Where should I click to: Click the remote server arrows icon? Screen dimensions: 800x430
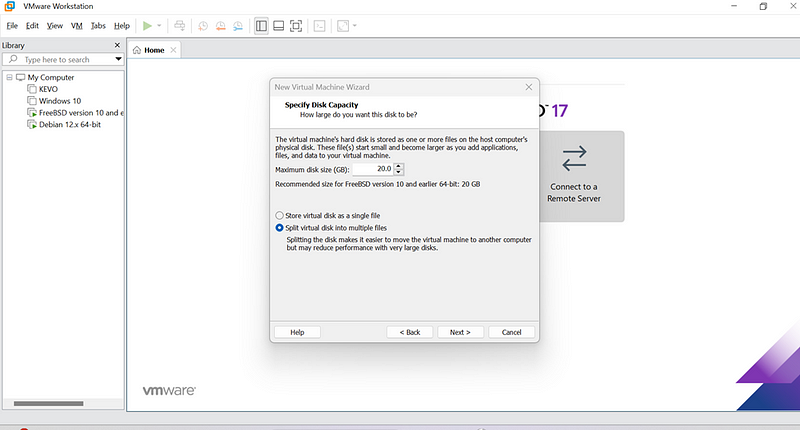tap(574, 158)
